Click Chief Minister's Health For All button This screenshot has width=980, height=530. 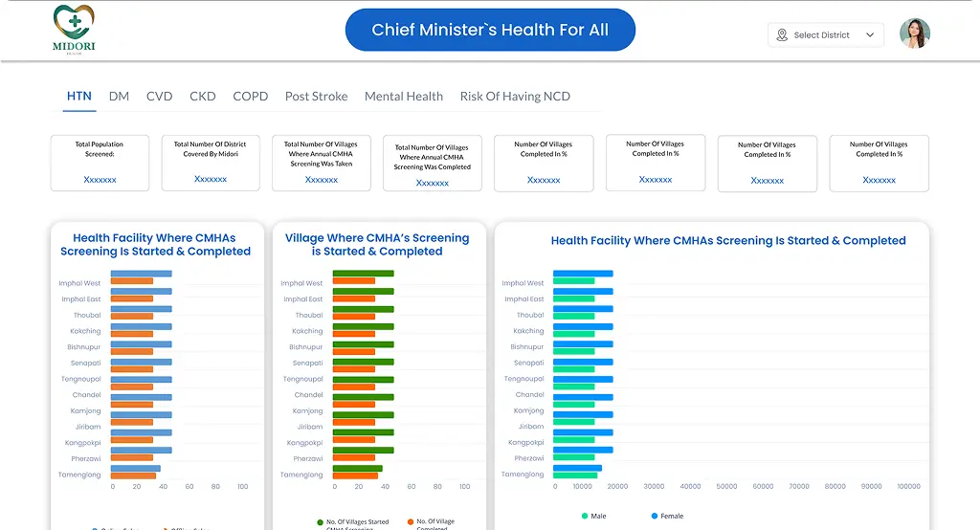click(490, 31)
